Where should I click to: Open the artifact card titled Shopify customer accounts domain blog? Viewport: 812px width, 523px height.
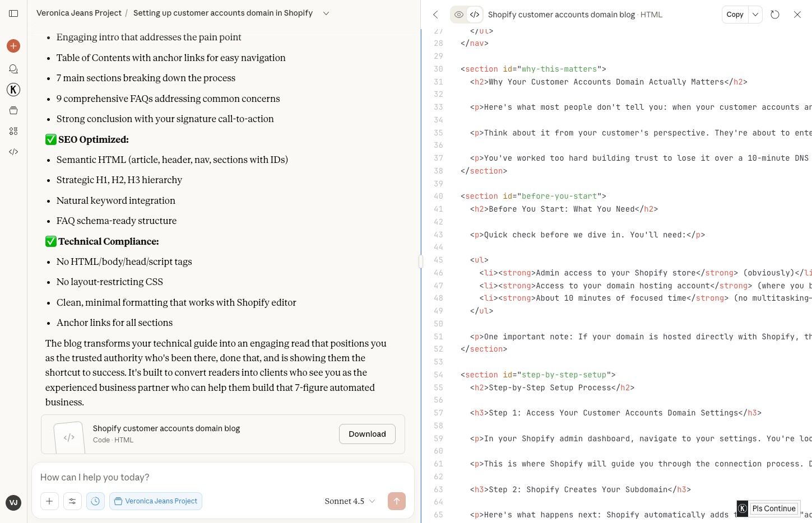tap(223, 434)
